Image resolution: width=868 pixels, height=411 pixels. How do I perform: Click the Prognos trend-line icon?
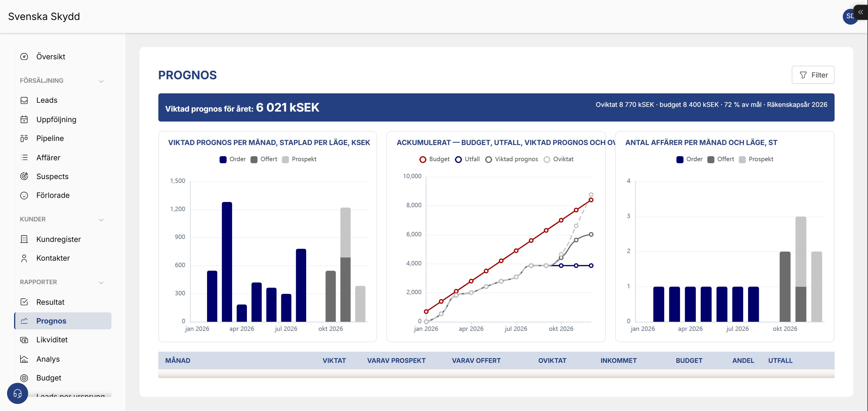[24, 321]
